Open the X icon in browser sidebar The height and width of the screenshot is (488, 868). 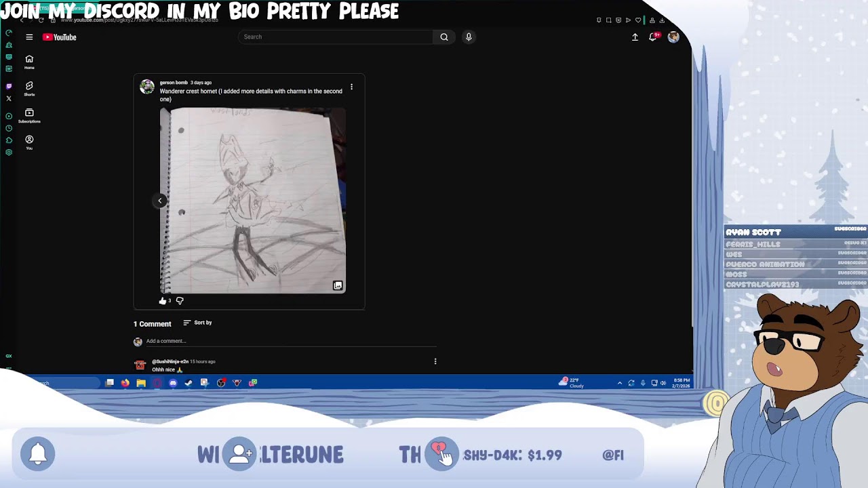click(9, 99)
